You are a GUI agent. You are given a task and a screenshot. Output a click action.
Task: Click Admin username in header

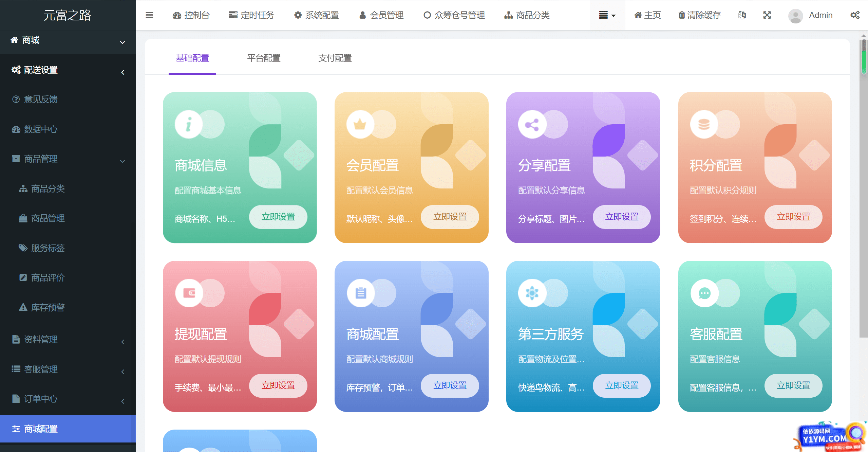(820, 15)
